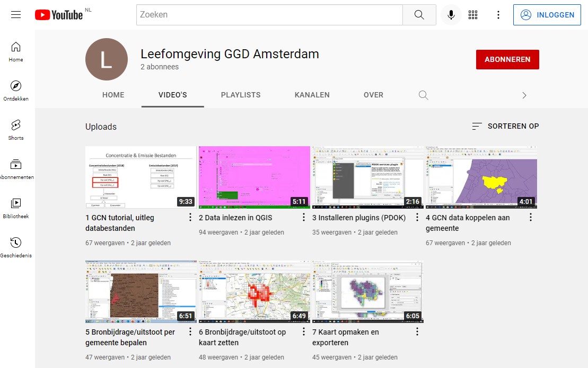Subscribe with the ABONNEREN button
Viewport: 588px width, 368px height.
[507, 59]
